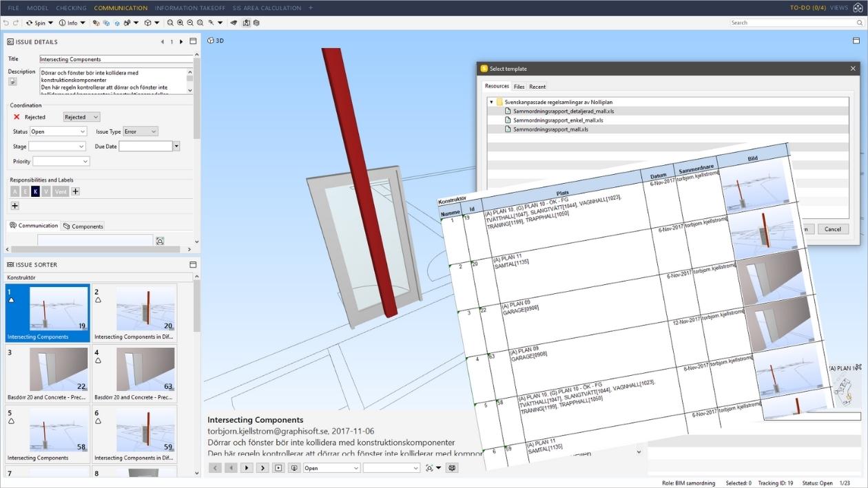Click the Undo arrow in the toolbar
The height and width of the screenshot is (488, 868).
click(x=6, y=23)
